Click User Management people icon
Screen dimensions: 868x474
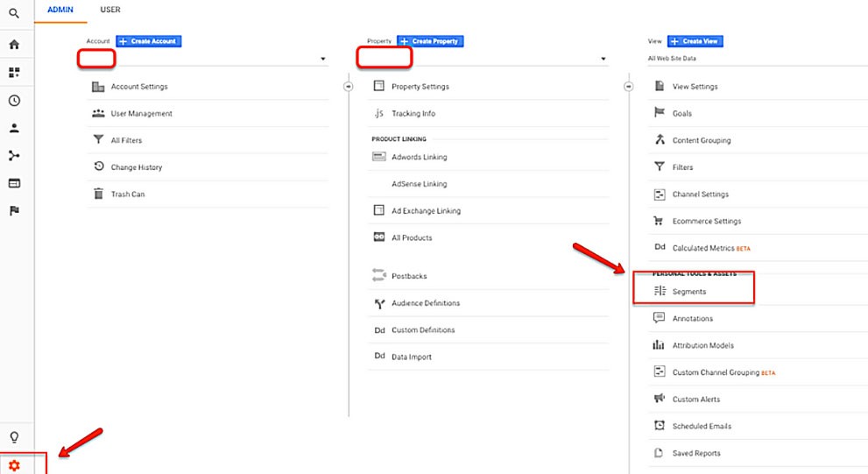[x=98, y=113]
